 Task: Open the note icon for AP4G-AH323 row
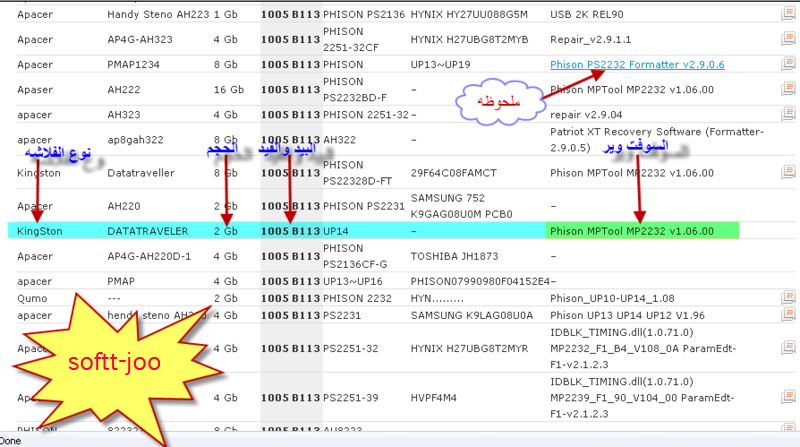click(x=788, y=39)
